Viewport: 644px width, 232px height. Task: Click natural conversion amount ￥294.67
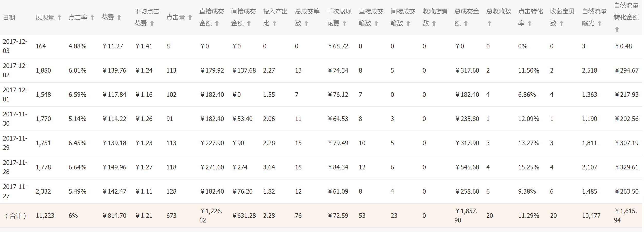pyautogui.click(x=627, y=70)
